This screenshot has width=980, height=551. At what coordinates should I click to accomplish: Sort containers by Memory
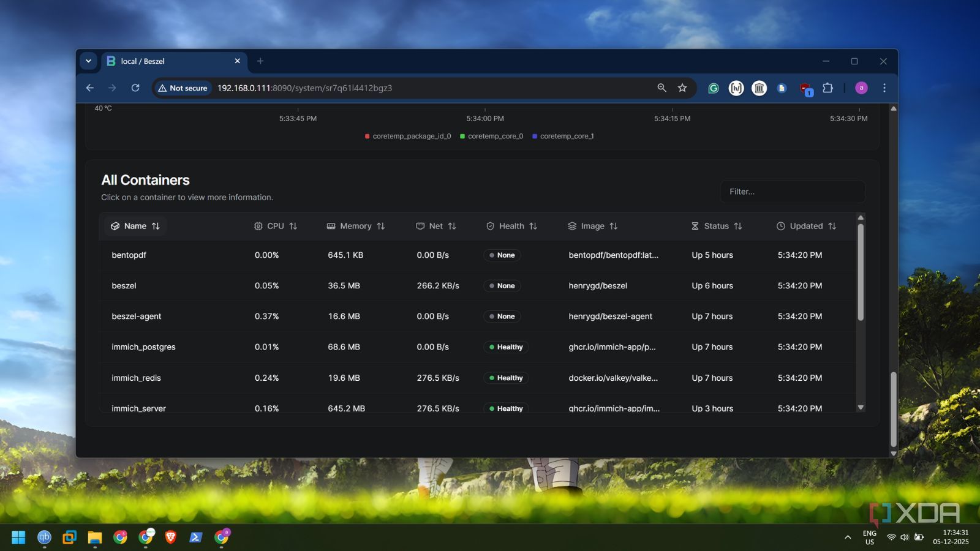click(x=356, y=226)
